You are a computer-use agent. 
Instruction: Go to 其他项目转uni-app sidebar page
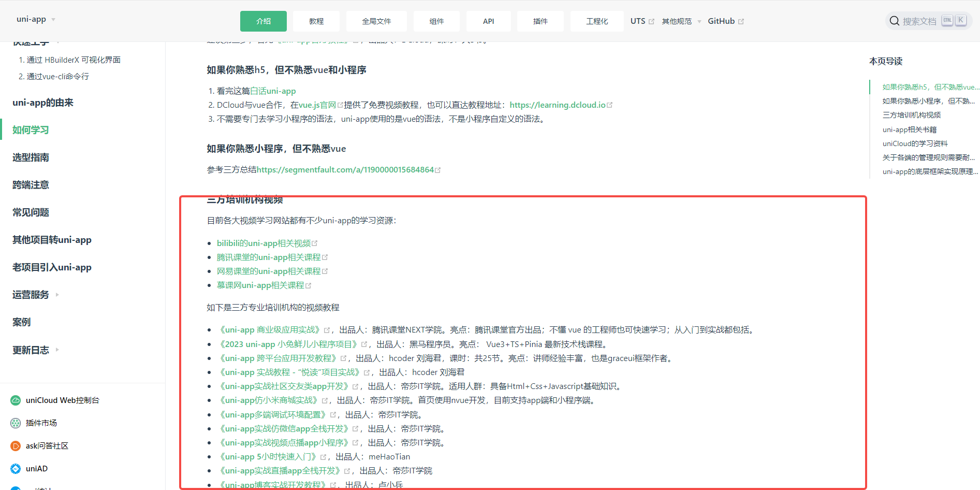pyautogui.click(x=52, y=240)
